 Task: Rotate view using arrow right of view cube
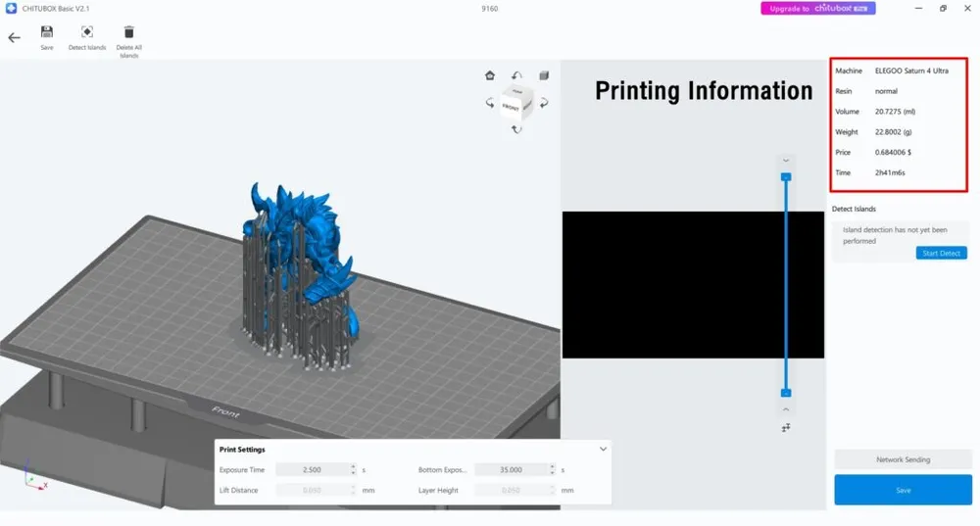tap(543, 102)
